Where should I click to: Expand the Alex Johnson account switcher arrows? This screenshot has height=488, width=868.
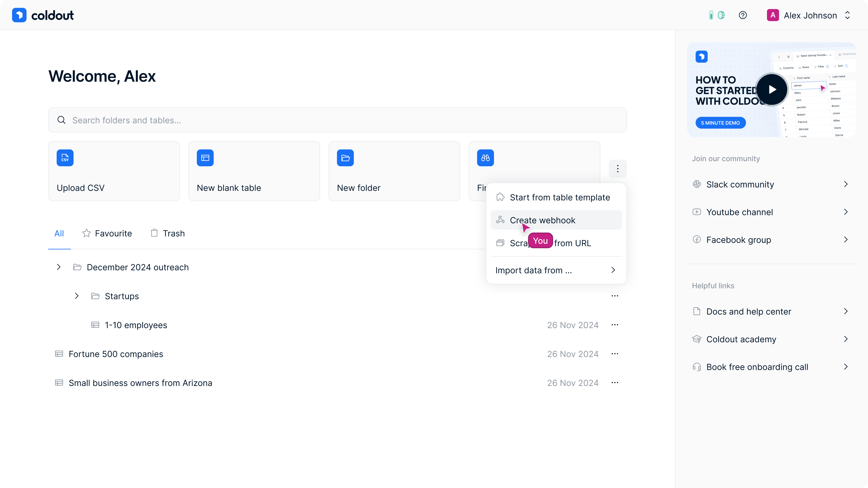pyautogui.click(x=848, y=15)
